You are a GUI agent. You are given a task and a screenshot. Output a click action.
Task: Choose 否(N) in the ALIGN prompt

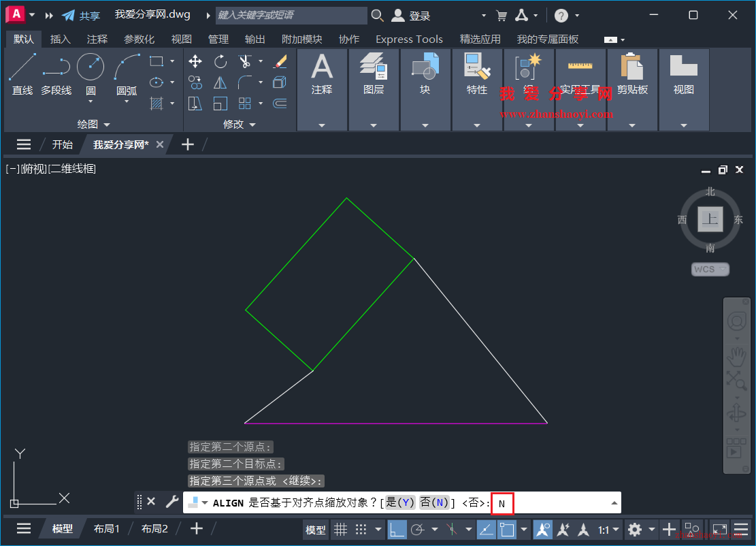pos(435,502)
